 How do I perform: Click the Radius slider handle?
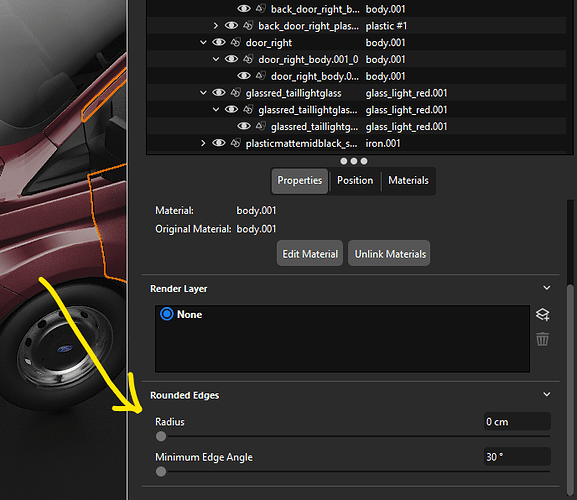coord(161,436)
